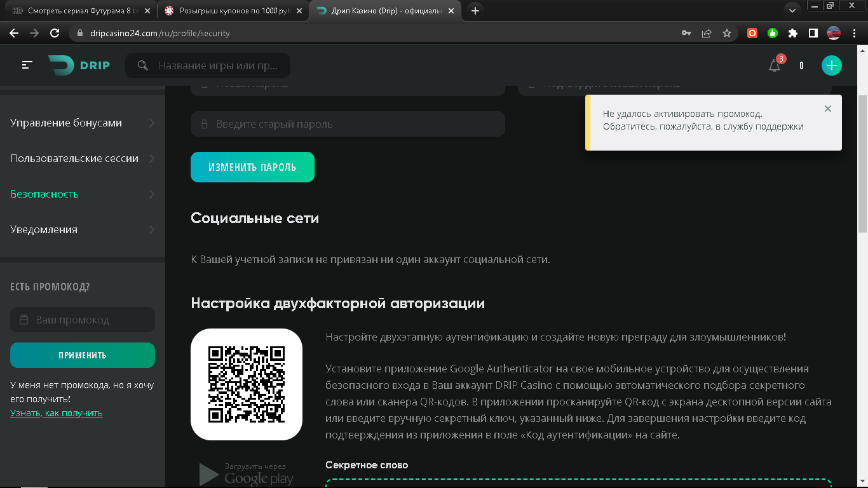This screenshot has width=868, height=488.
Task: Click the ПРИМЕНИТЬ promo button
Action: [x=83, y=355]
